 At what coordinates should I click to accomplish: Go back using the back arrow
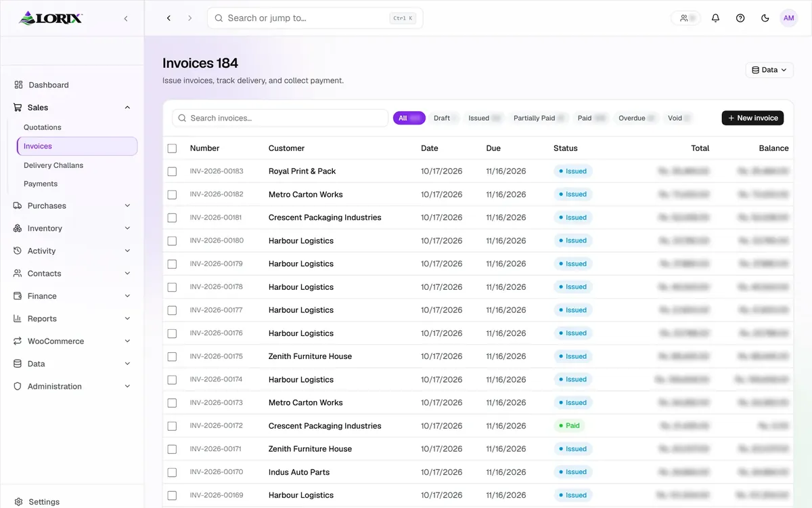point(169,18)
